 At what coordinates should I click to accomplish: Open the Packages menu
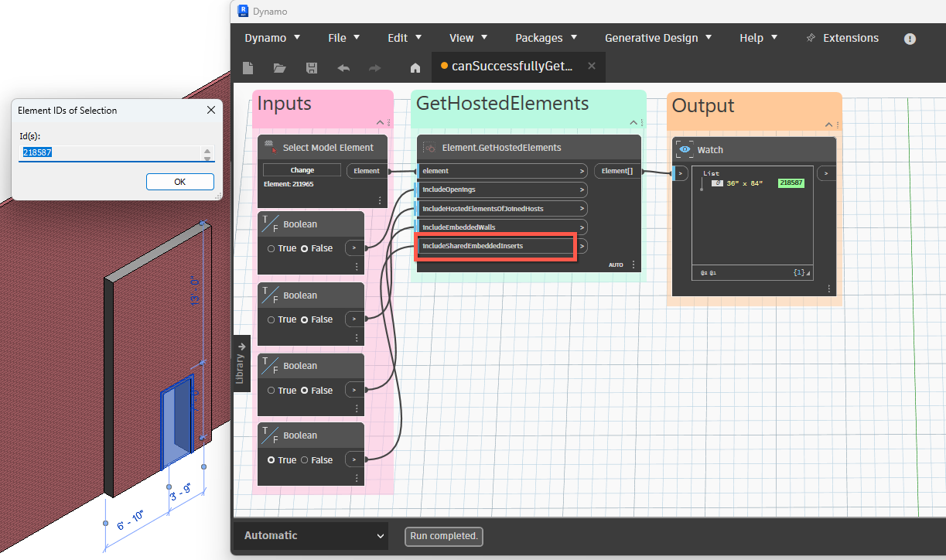pyautogui.click(x=547, y=38)
